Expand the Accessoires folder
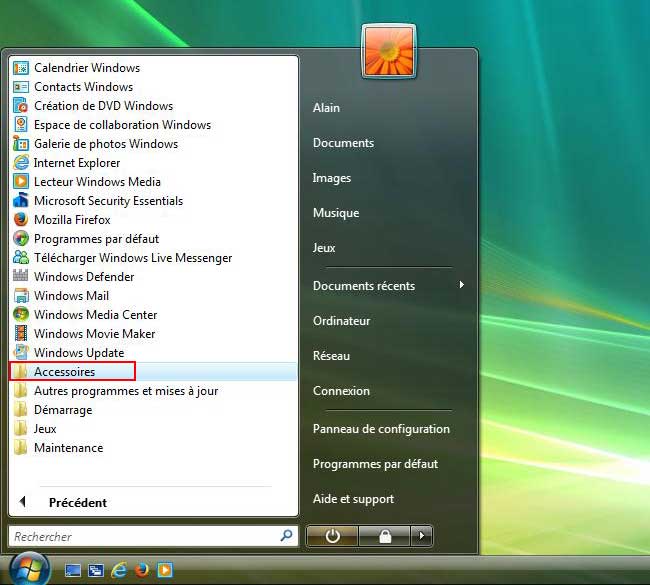 point(65,372)
